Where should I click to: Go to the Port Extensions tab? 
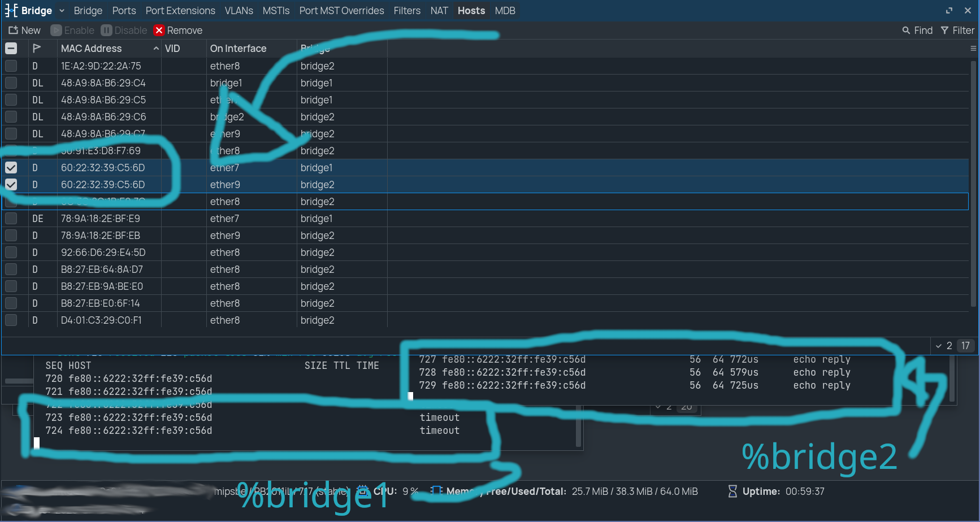(180, 11)
